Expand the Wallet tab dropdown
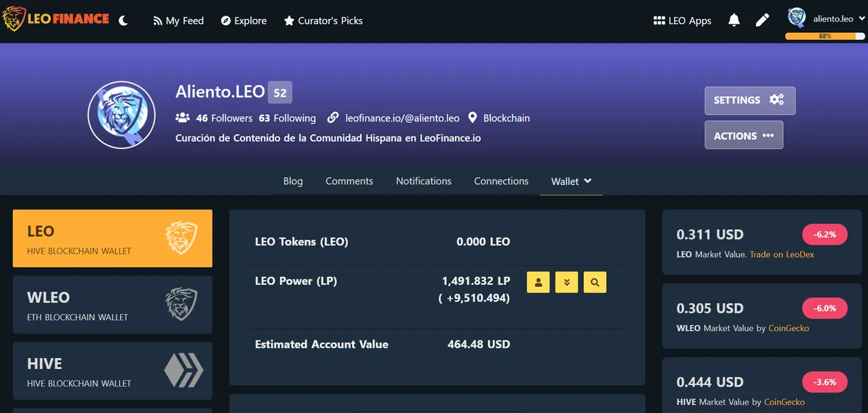This screenshot has height=413, width=868. point(572,181)
